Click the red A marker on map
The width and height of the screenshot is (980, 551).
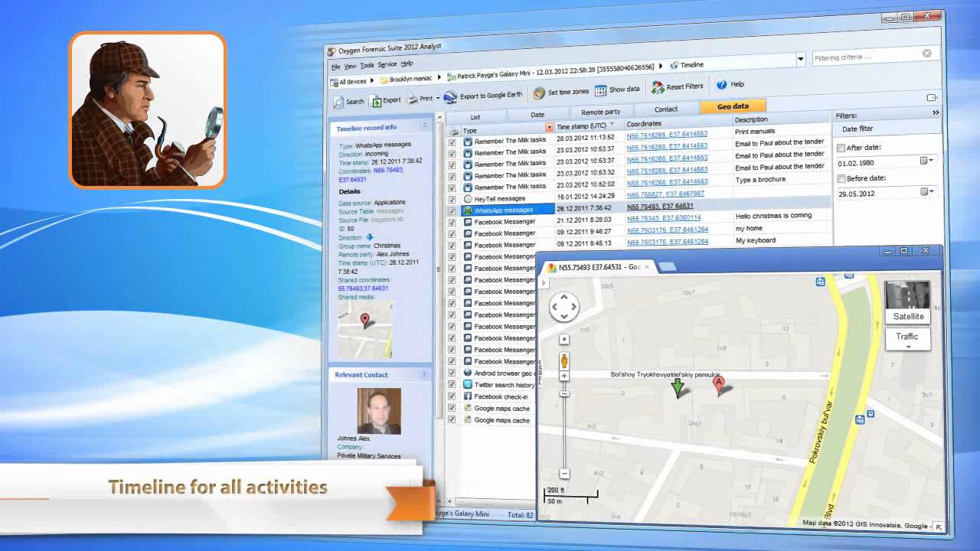coord(718,385)
